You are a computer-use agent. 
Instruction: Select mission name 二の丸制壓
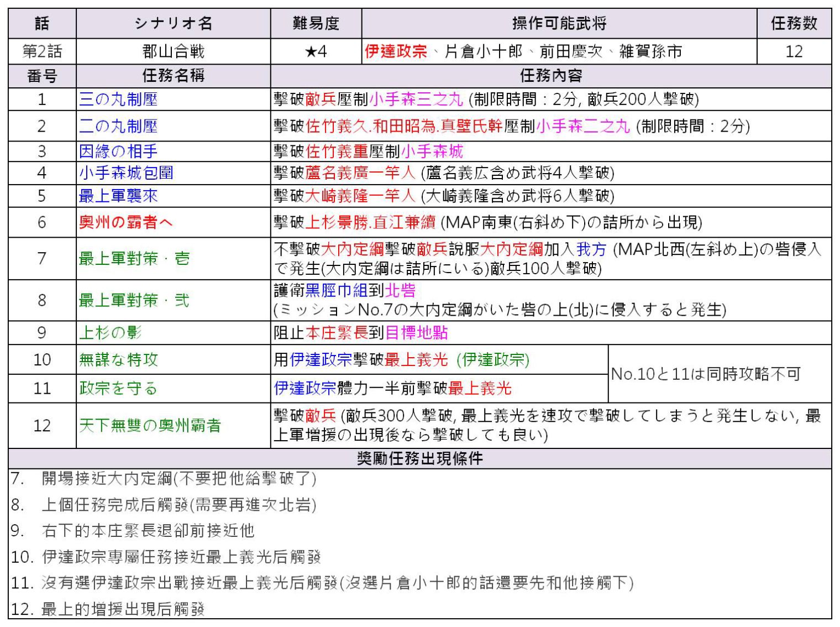click(118, 126)
